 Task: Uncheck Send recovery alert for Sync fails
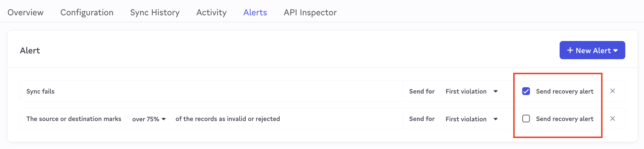[526, 91]
